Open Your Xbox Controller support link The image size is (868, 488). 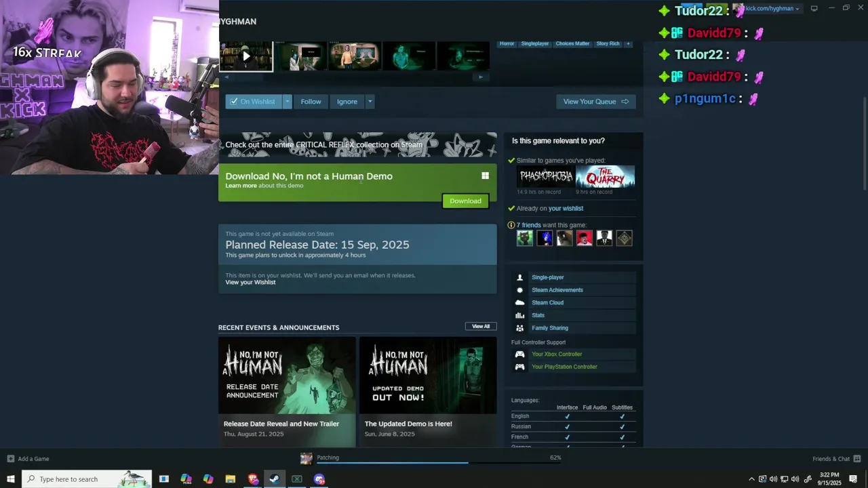point(557,354)
